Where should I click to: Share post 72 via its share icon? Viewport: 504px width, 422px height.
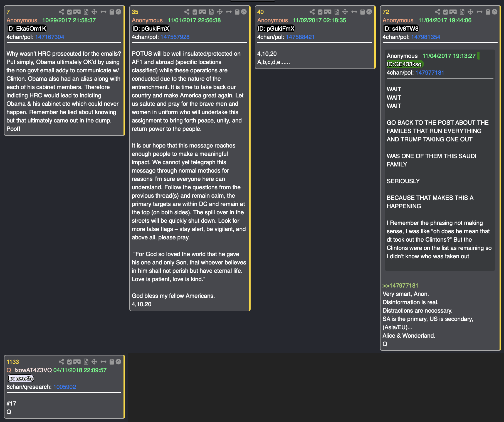click(x=438, y=12)
